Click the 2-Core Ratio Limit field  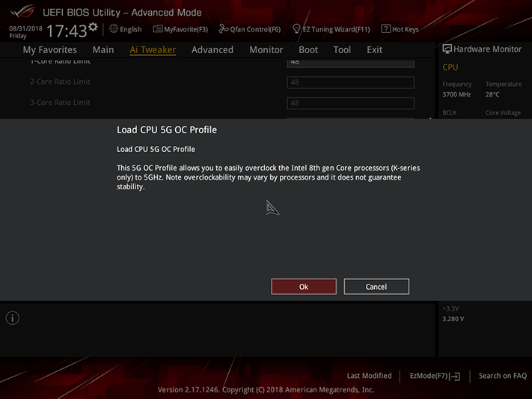(350, 82)
